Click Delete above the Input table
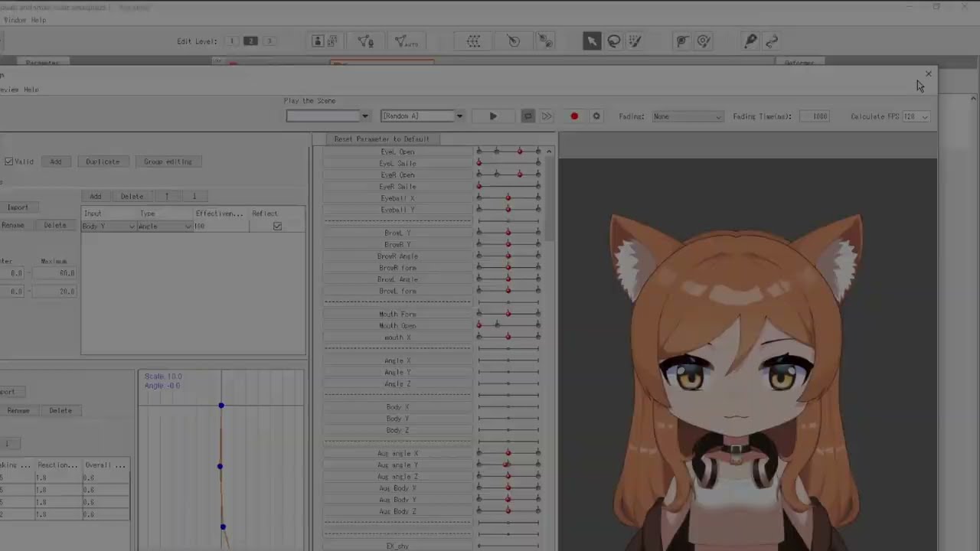This screenshot has width=980, height=551. [132, 197]
